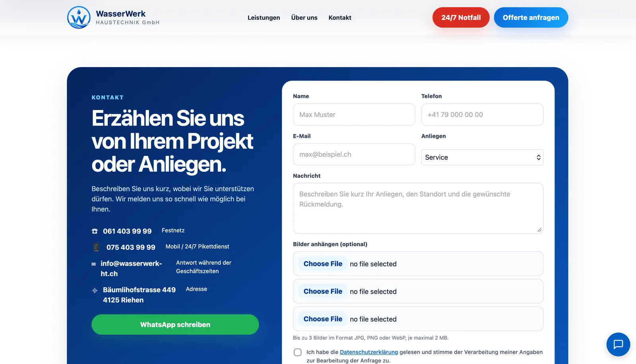Click the textarea resize handle

point(539,230)
